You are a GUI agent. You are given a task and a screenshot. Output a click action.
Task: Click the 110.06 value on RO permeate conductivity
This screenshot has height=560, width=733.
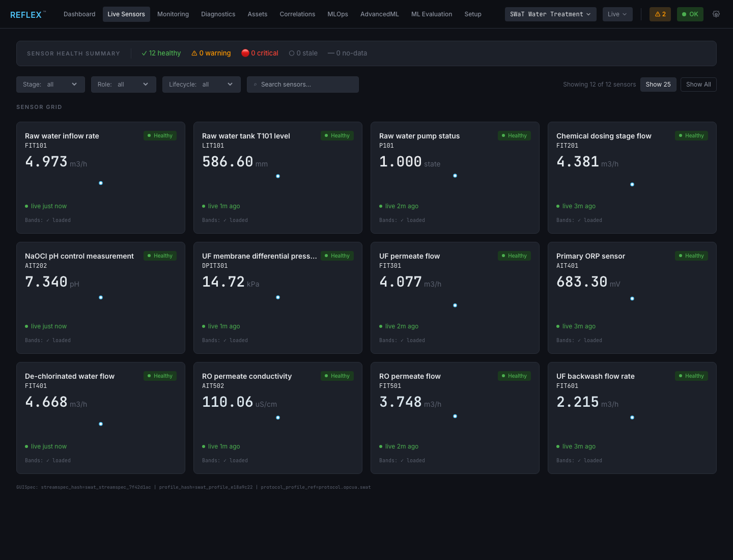(x=228, y=402)
